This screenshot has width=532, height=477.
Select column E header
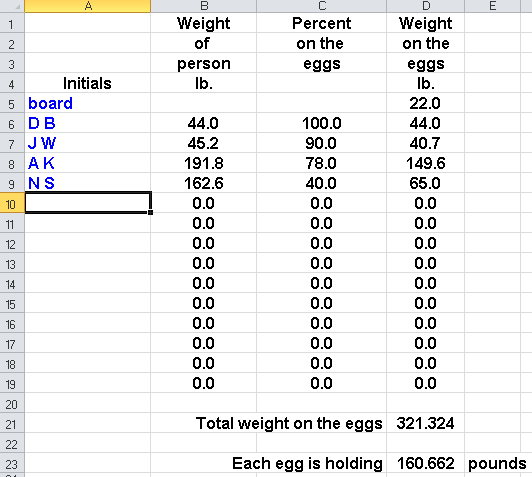click(x=492, y=6)
